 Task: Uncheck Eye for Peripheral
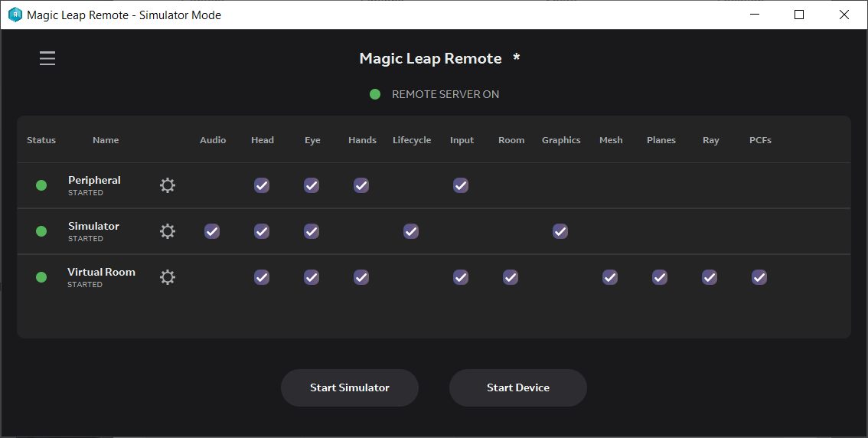[312, 185]
